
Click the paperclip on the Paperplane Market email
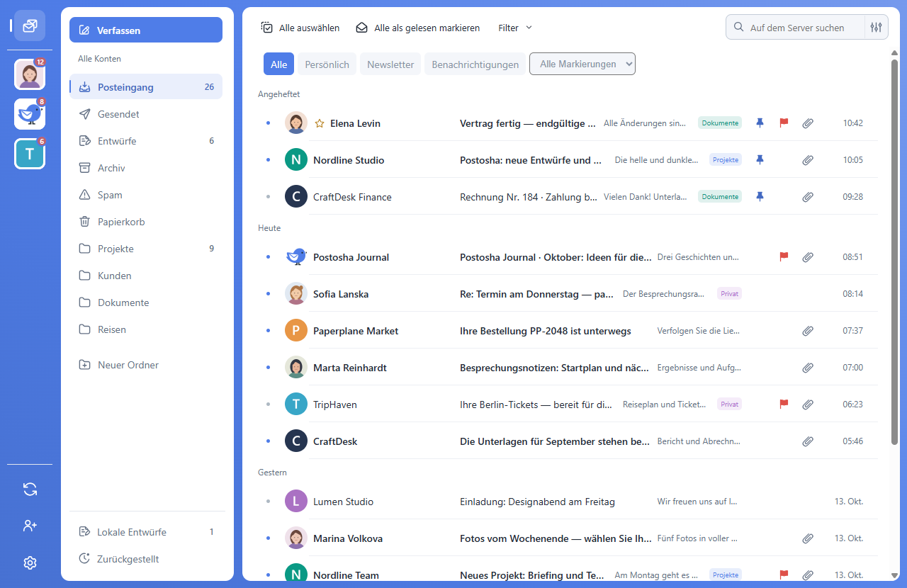807,331
